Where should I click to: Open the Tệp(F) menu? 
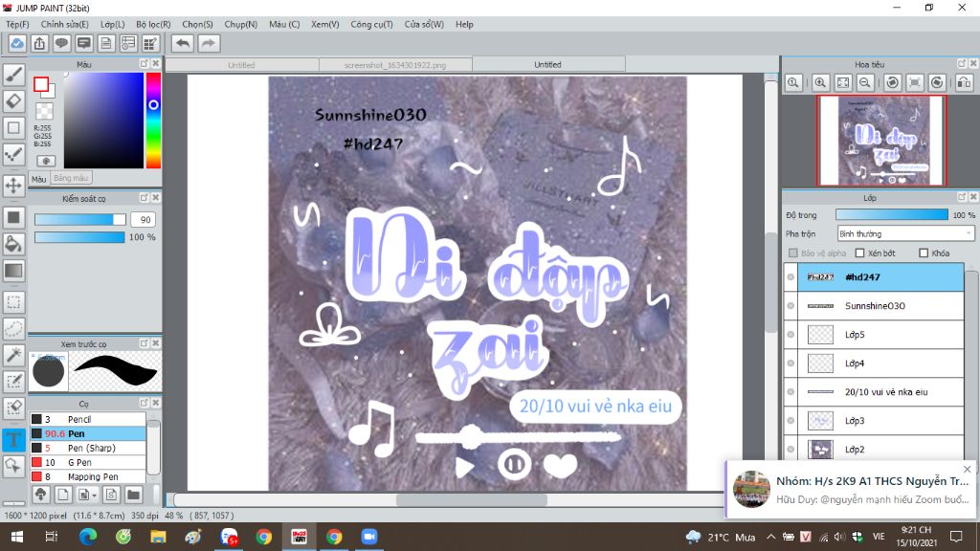pos(17,24)
